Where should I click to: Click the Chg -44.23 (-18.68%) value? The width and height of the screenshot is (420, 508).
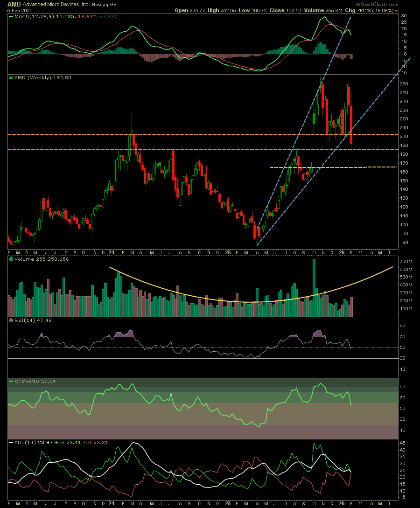370,10
